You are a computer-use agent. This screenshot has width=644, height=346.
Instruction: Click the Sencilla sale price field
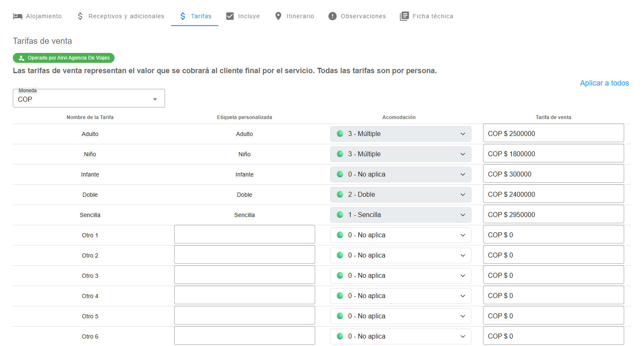click(553, 215)
